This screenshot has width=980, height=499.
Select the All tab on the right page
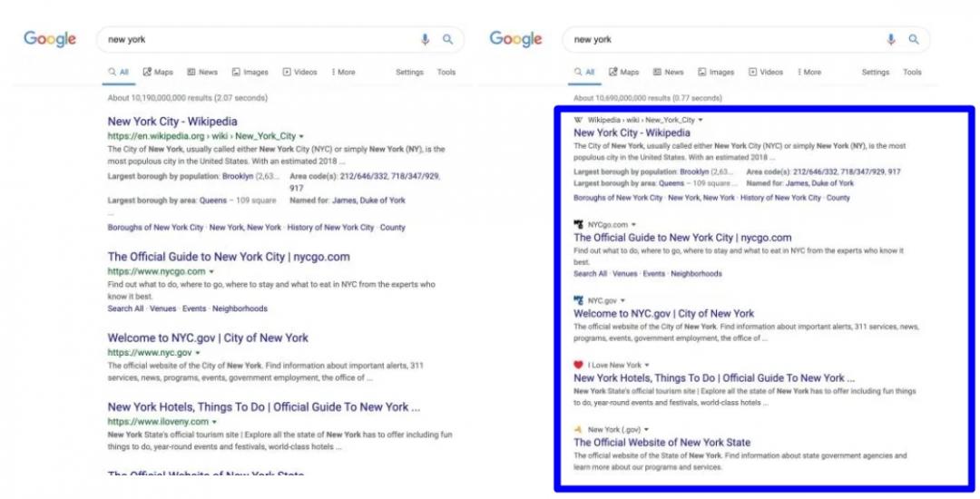point(584,73)
